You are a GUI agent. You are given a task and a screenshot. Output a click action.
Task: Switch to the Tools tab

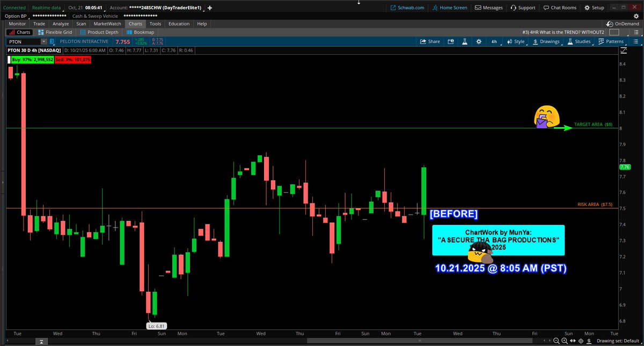(x=155, y=24)
